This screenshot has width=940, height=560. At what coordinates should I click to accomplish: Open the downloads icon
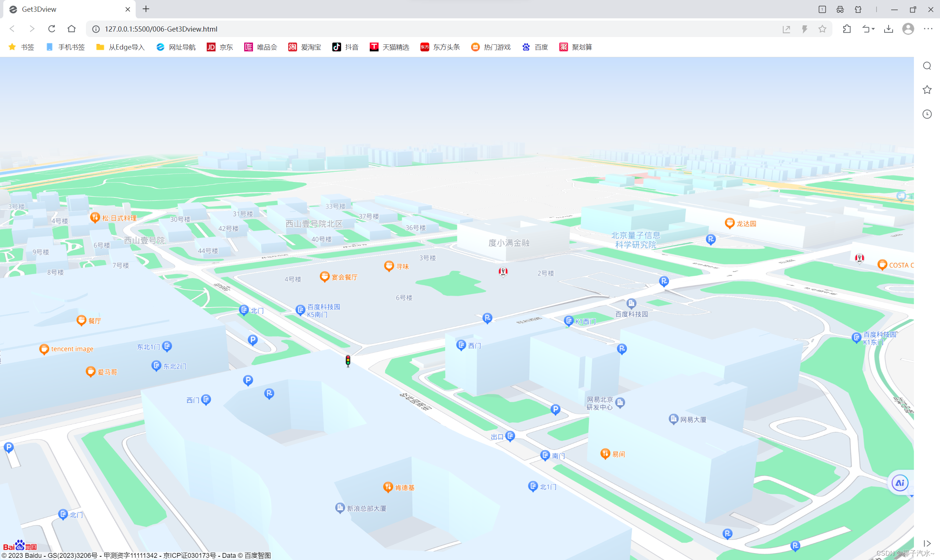click(888, 29)
